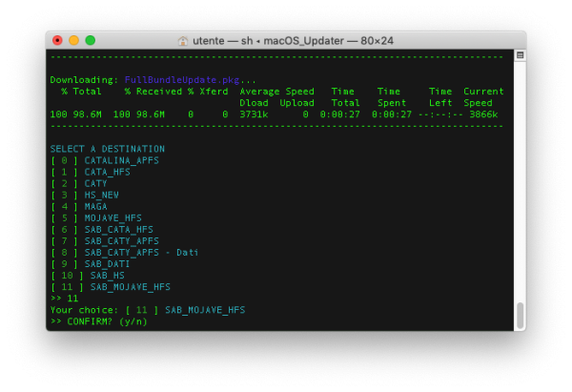Click the 'SELECT A DESTINATION' heading
Image resolution: width=572 pixels, height=392 pixels.
click(x=108, y=149)
